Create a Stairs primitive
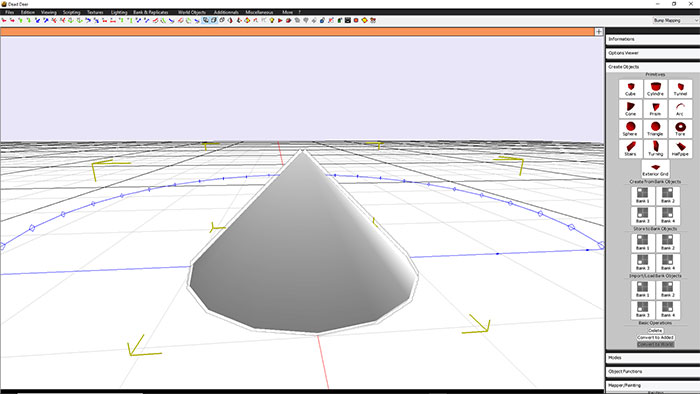700x394 pixels. [x=630, y=149]
